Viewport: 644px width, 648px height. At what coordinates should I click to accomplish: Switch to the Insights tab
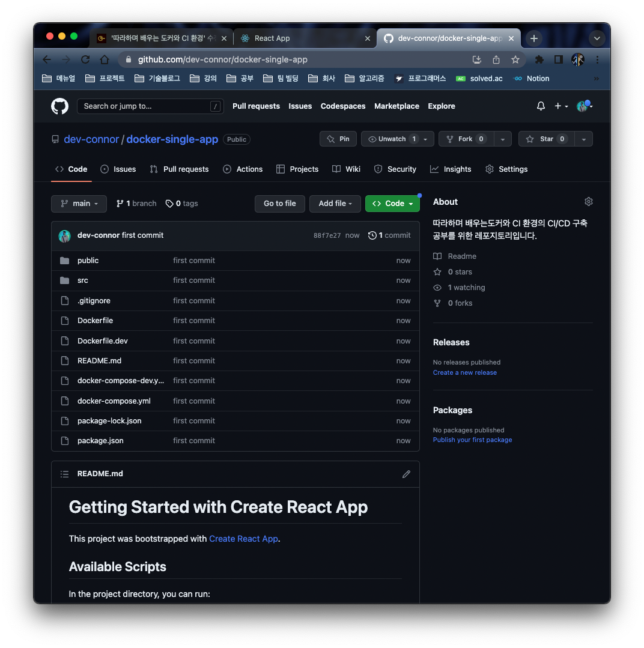[x=451, y=169]
